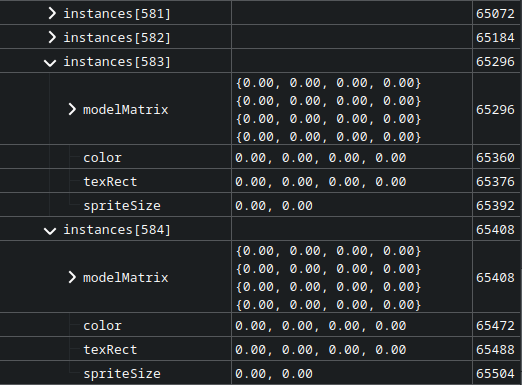Viewport: 522px width, 385px height.
Task: Select texRect row of instances[583]
Action: pyautogui.click(x=260, y=181)
